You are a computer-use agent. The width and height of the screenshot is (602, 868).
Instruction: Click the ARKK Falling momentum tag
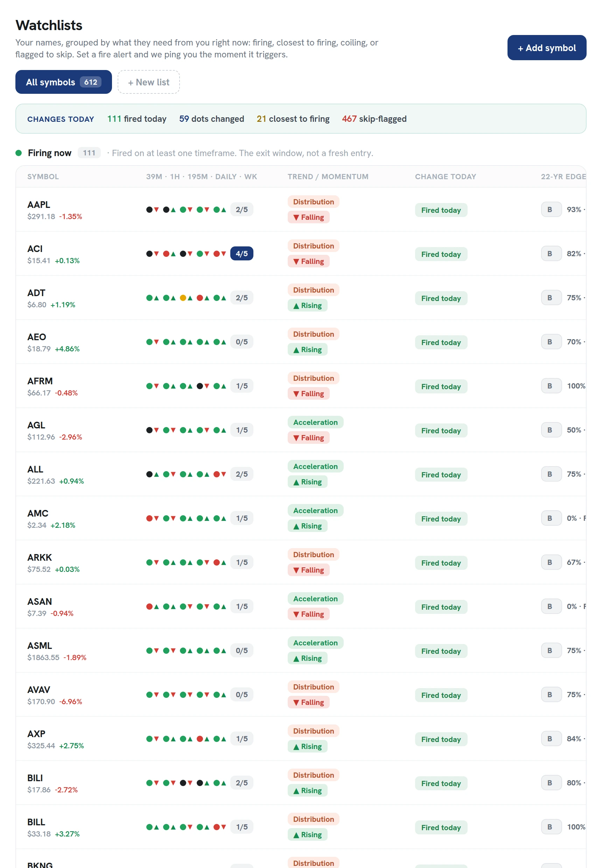click(x=309, y=570)
